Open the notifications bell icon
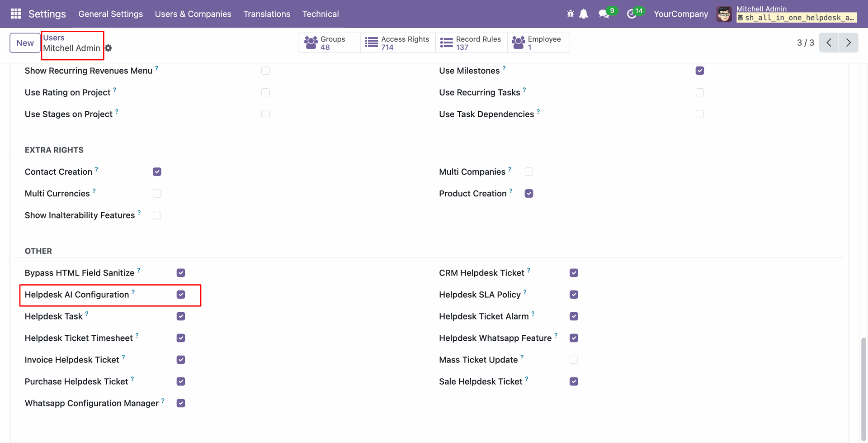868x443 pixels. click(x=584, y=14)
